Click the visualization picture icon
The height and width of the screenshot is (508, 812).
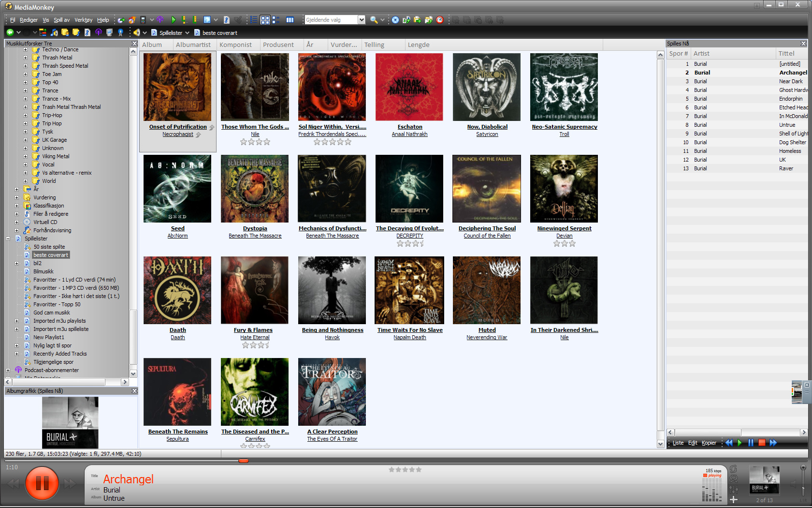pyautogui.click(x=207, y=20)
